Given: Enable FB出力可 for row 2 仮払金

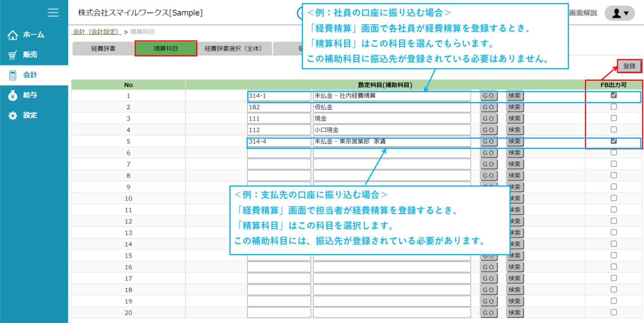Looking at the screenshot, I should 614,106.
